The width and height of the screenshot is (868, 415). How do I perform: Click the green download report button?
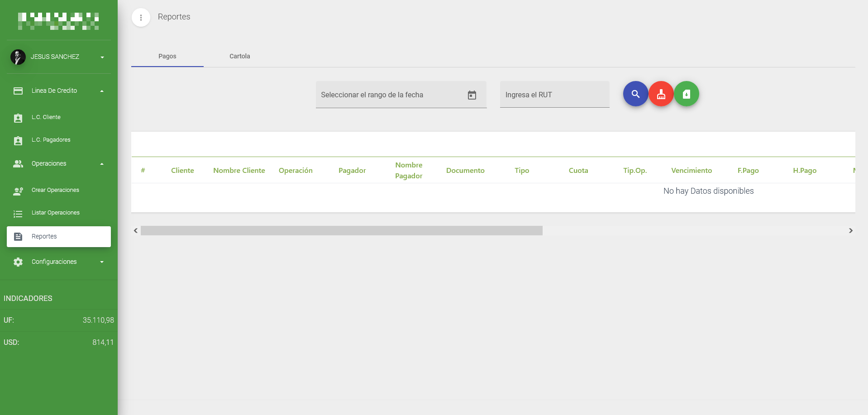[x=686, y=94]
